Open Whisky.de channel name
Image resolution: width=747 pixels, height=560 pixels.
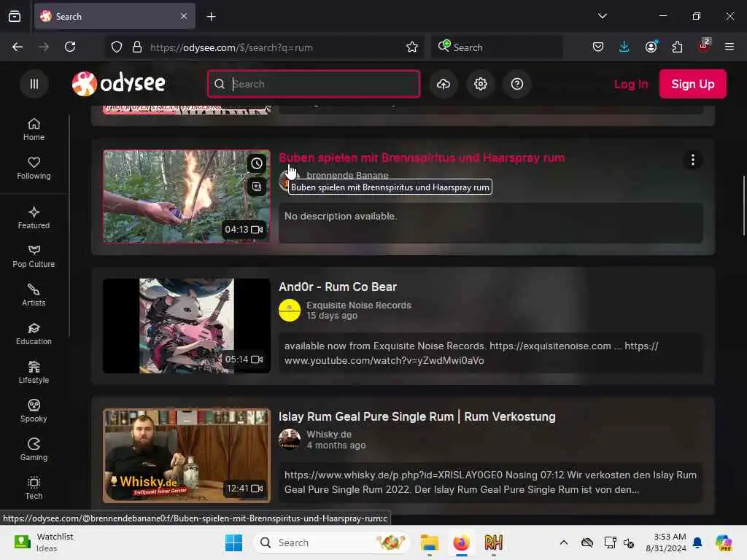[329, 435]
